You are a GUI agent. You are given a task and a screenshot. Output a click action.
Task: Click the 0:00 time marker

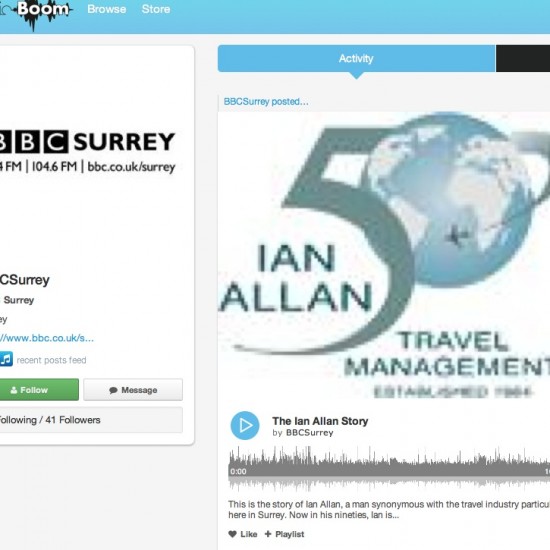coord(238,471)
